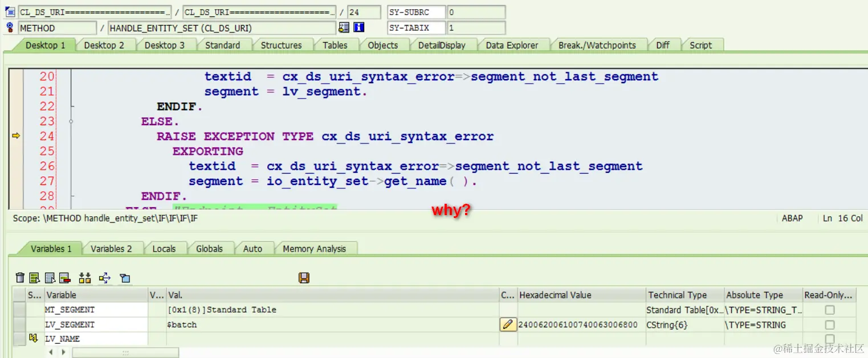Toggle Read-Only checkbox for LV_NAME

pos(830,339)
